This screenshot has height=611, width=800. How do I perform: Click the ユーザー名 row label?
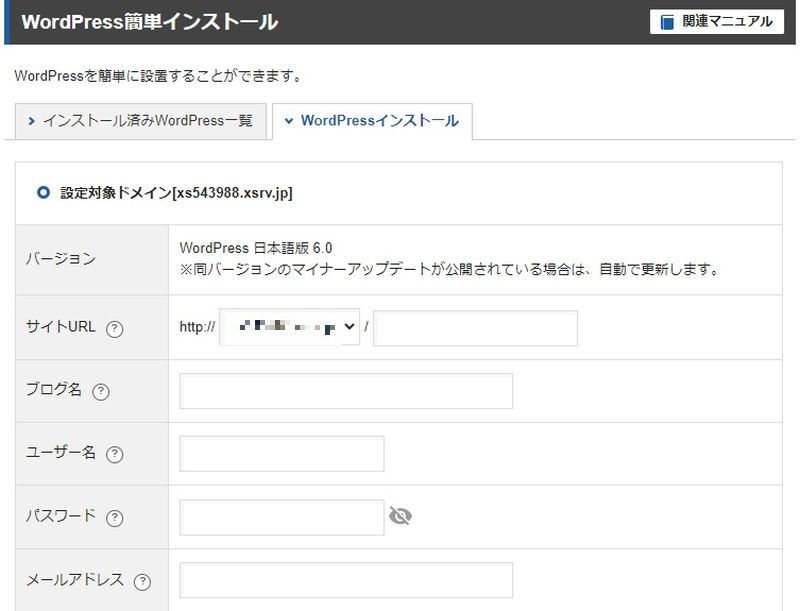tap(61, 452)
